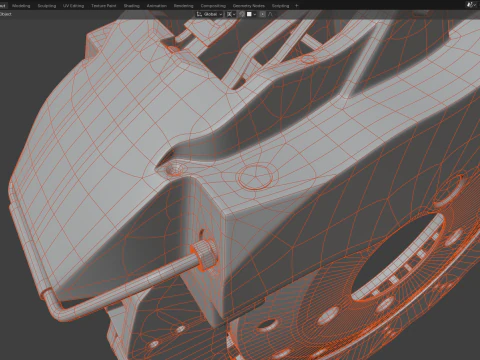Switch to the Scripting workspace tab
480x360 pixels.
280,6
